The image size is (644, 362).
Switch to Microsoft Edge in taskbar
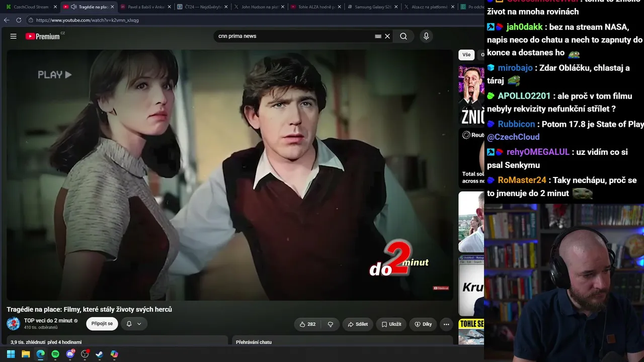tap(40, 354)
